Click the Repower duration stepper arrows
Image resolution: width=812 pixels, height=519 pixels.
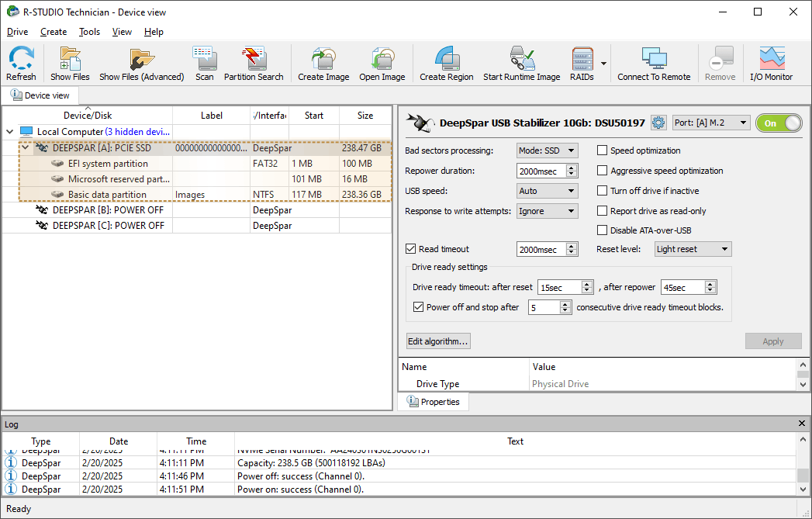point(572,171)
